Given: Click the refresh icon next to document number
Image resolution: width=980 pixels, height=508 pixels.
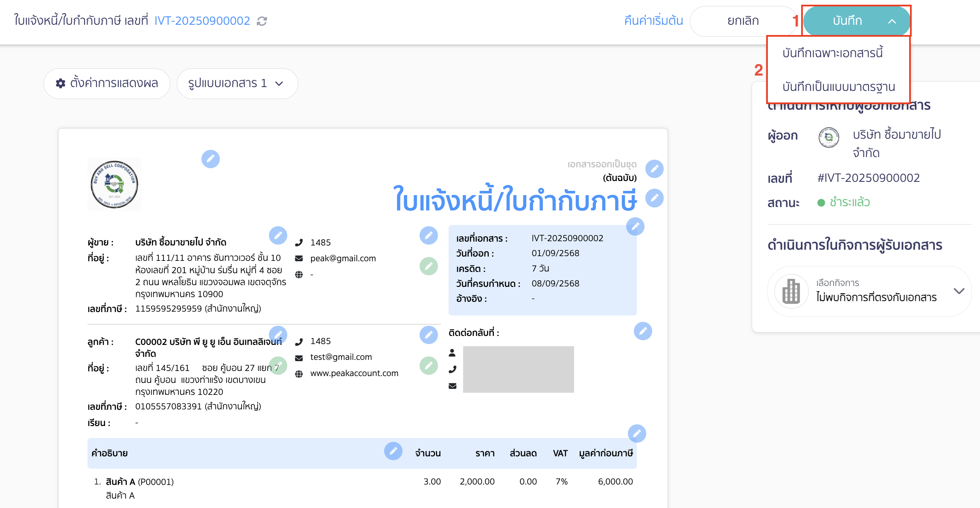Looking at the screenshot, I should coord(262,20).
